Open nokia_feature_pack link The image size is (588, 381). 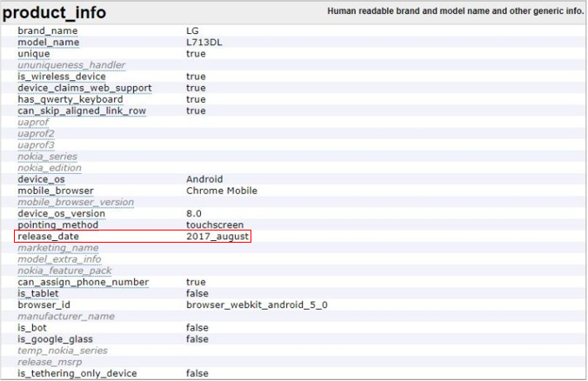64,271
